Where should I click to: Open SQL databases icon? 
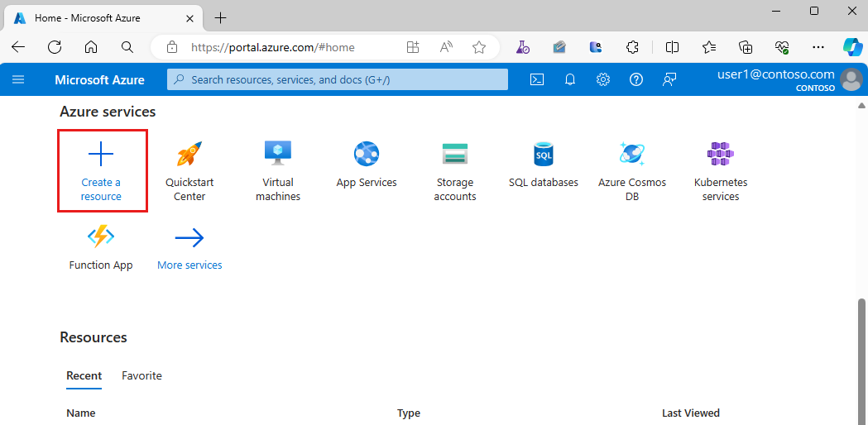[x=544, y=153]
